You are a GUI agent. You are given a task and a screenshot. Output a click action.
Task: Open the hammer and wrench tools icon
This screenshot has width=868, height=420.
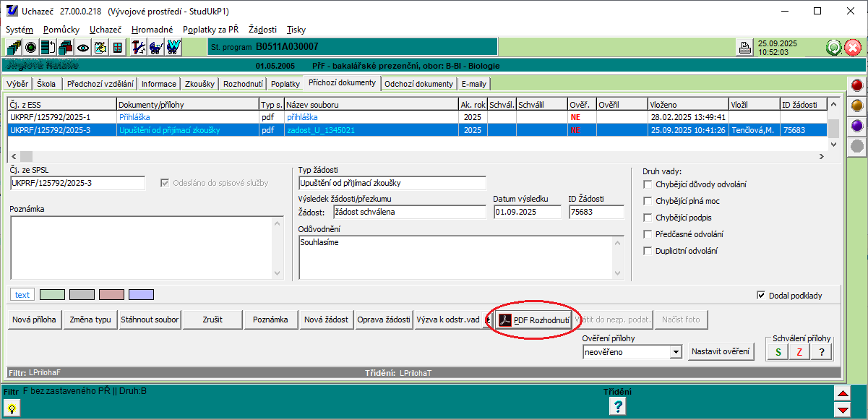pyautogui.click(x=138, y=48)
